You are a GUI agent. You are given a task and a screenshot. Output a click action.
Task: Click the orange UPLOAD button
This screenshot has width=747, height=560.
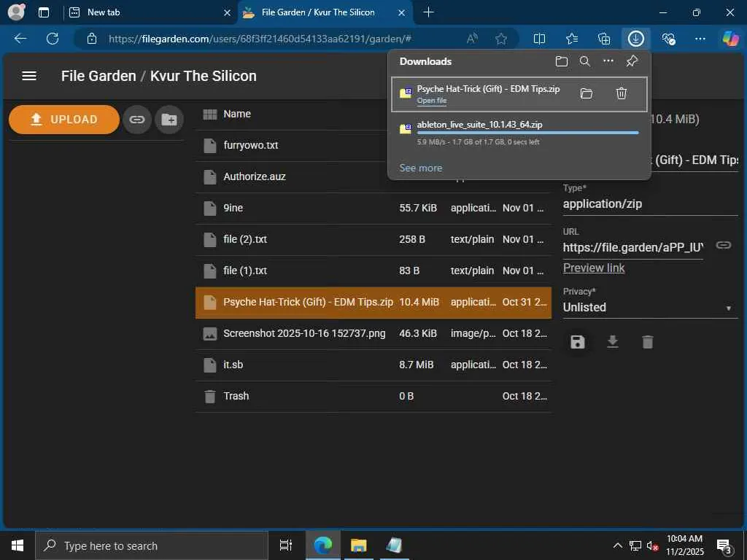click(64, 120)
